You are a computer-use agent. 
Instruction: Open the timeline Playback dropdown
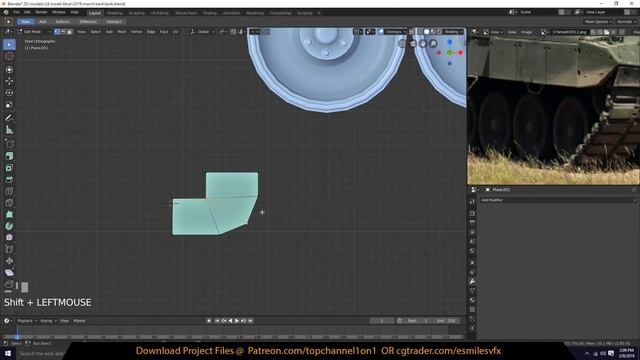coord(27,321)
